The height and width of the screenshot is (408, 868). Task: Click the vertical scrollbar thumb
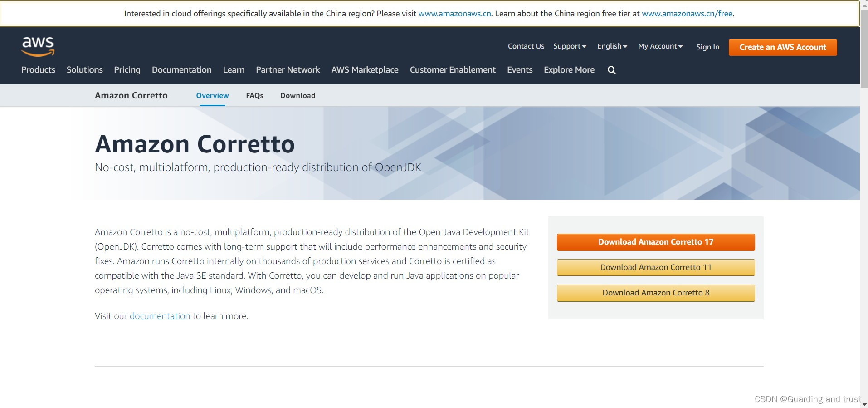864,48
